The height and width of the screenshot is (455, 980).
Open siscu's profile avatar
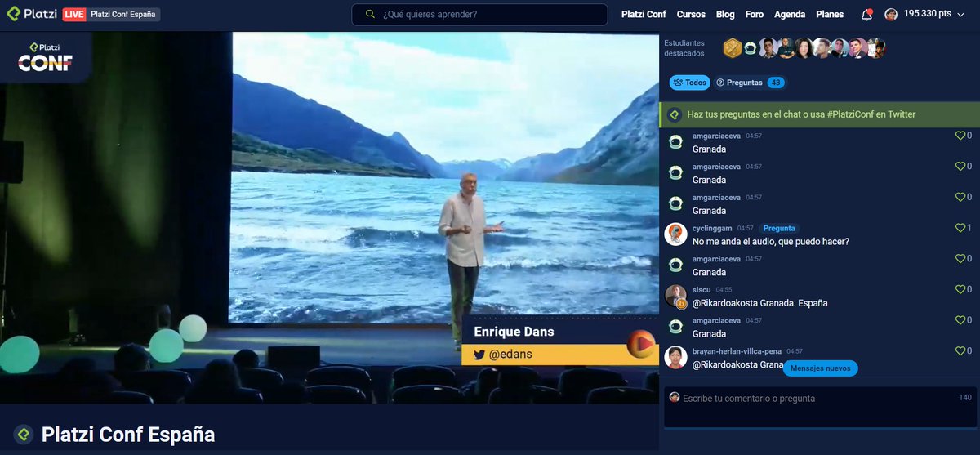[675, 296]
